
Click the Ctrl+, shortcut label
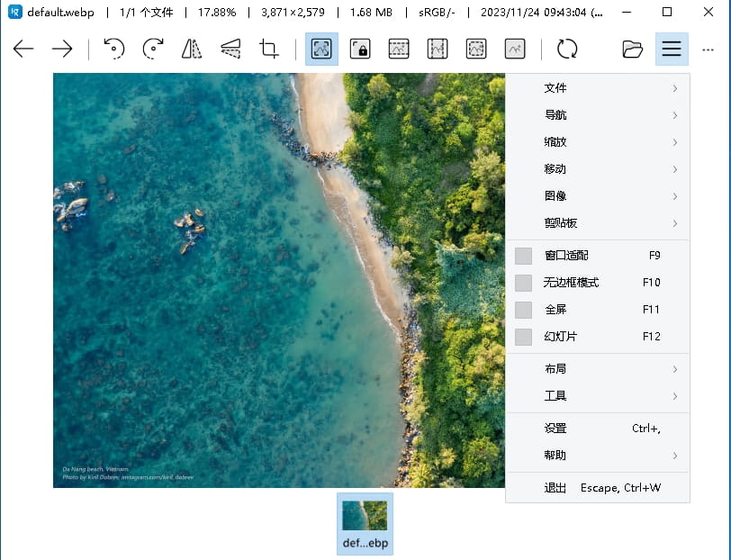point(646,428)
